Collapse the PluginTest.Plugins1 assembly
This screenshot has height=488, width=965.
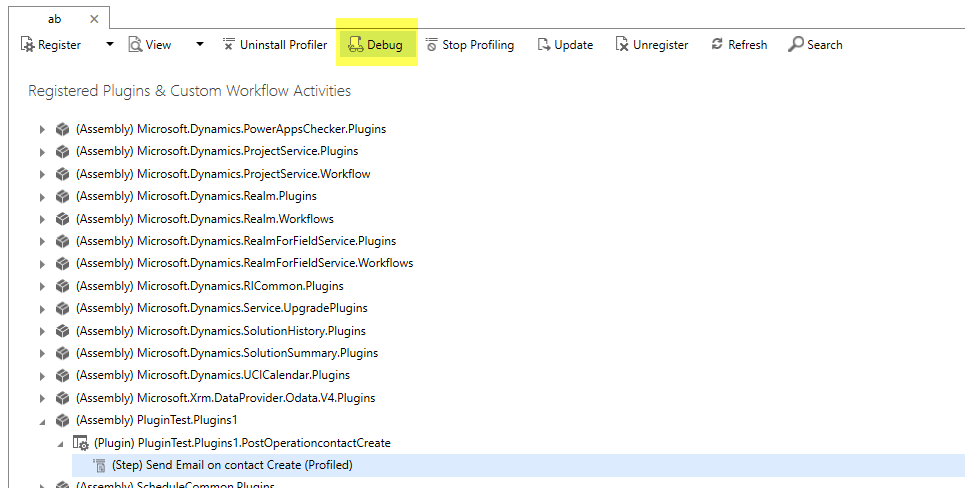tap(42, 422)
